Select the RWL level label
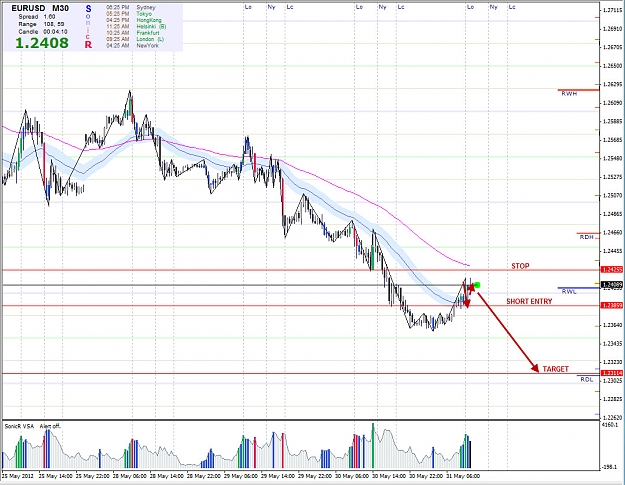Screen dimensions: 625x485 [x=569, y=292]
